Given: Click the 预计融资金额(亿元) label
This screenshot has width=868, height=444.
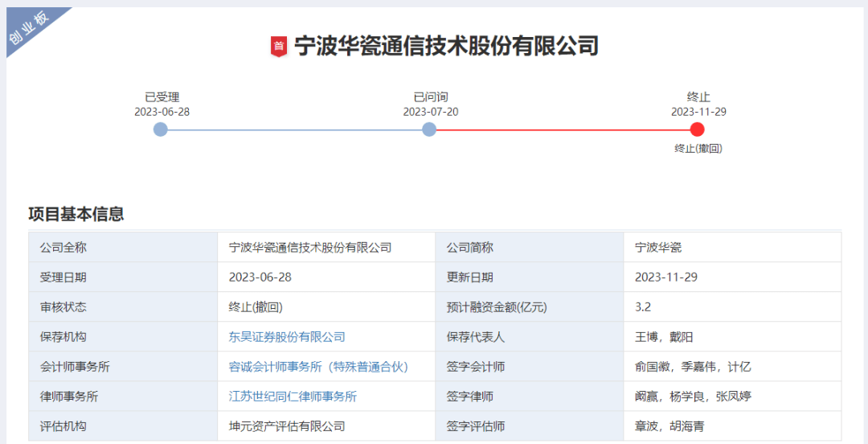Looking at the screenshot, I should click(x=497, y=307).
